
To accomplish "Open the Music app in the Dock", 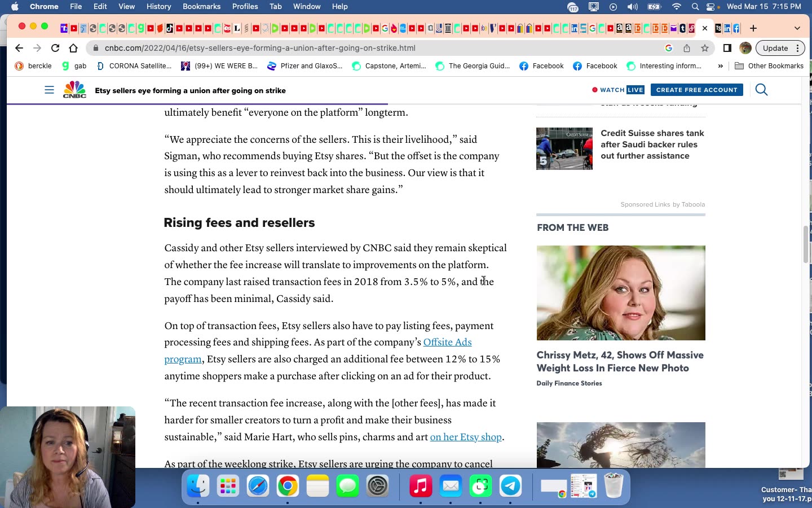I will (x=421, y=486).
